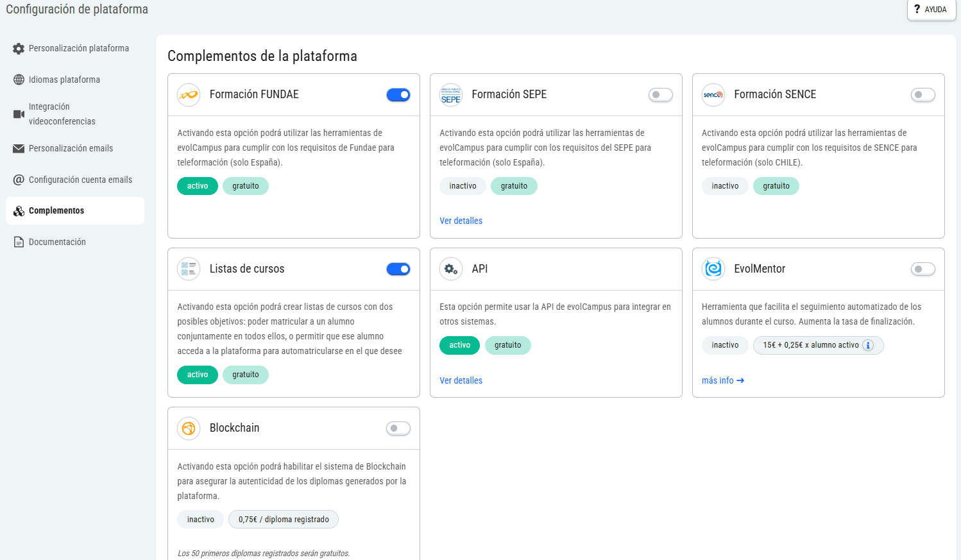This screenshot has height=560, width=961.
Task: Click the 'inactivo' badge in EvolMentor card
Action: (725, 345)
